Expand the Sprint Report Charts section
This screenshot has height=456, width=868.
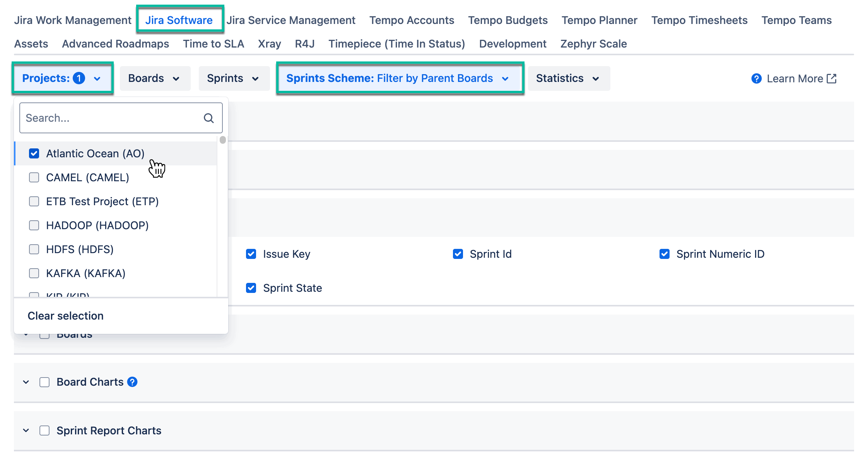(x=26, y=430)
